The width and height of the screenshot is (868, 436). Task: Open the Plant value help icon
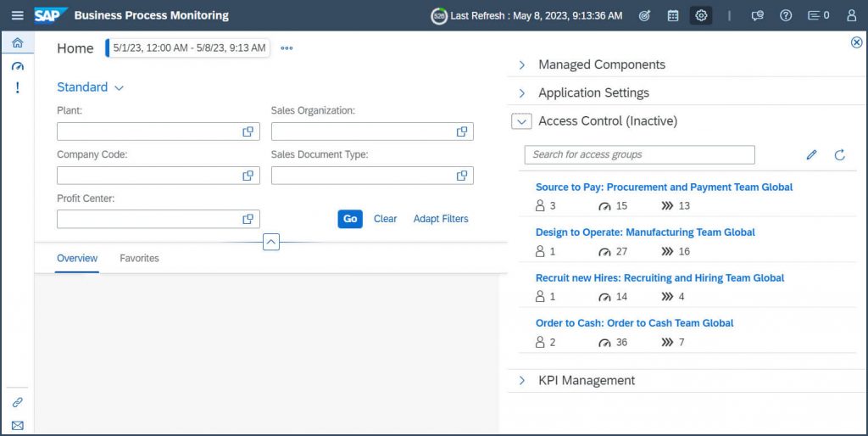[248, 131]
